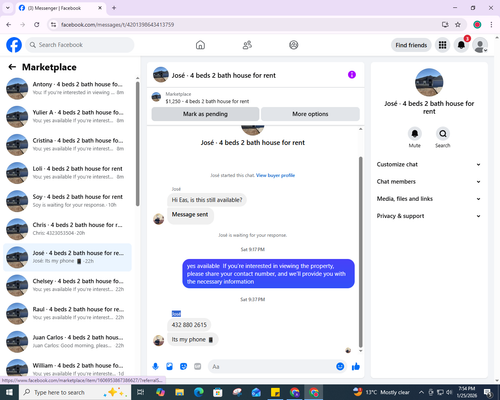Open the Chris conversation
This screenshot has height=400, width=500.
(67, 229)
